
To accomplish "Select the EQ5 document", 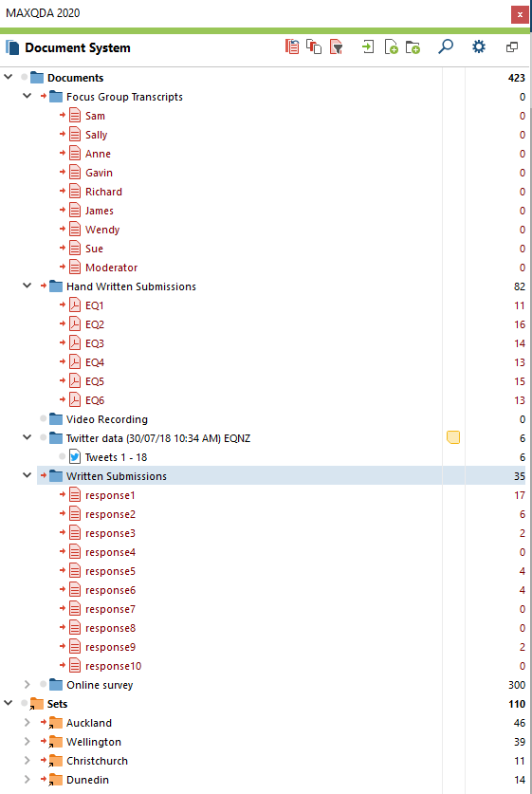I will point(95,381).
